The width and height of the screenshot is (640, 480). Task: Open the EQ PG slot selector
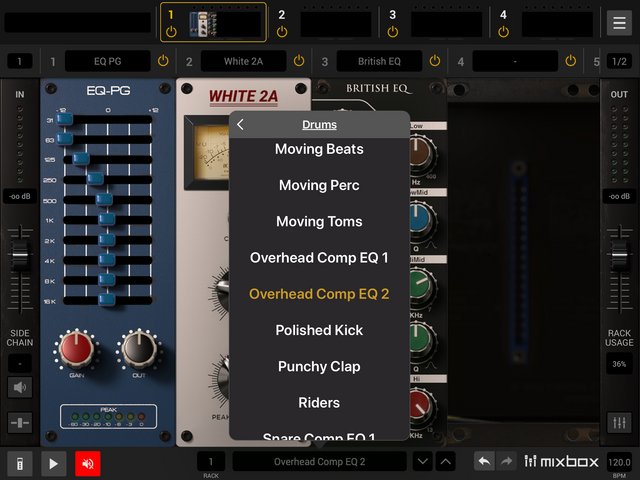click(x=108, y=61)
